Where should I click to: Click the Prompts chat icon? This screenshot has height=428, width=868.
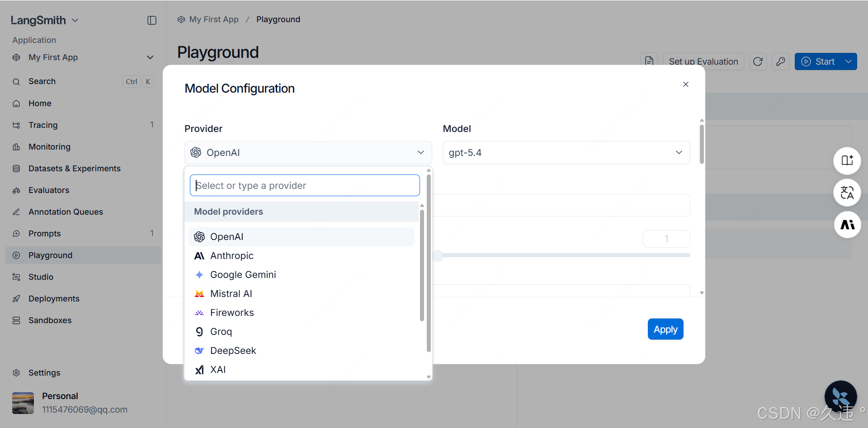click(16, 234)
